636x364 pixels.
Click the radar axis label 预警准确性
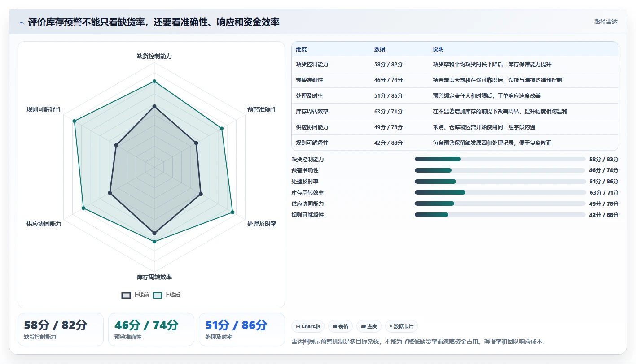click(262, 109)
